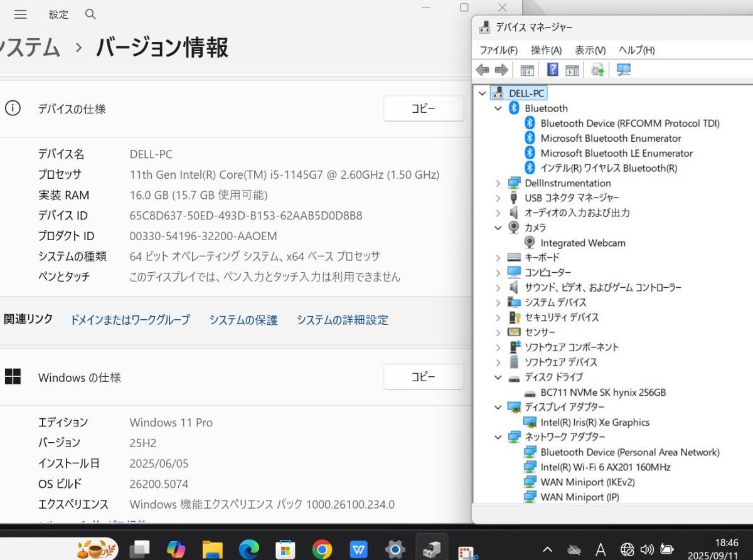Open Microsoft Edge from the taskbar
The height and width of the screenshot is (560, 753).
pos(249,549)
